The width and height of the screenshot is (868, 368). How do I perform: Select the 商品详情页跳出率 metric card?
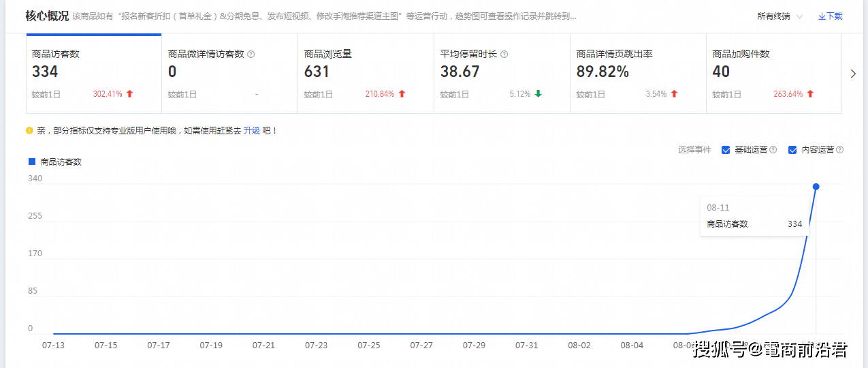point(638,74)
